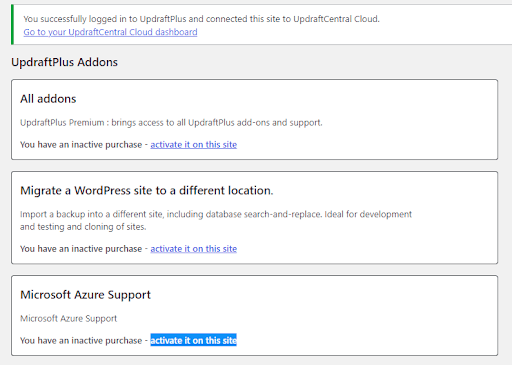The height and width of the screenshot is (365, 512).
Task: Click the 'UpdraftPlus Premium : brings access' description
Action: (171, 123)
